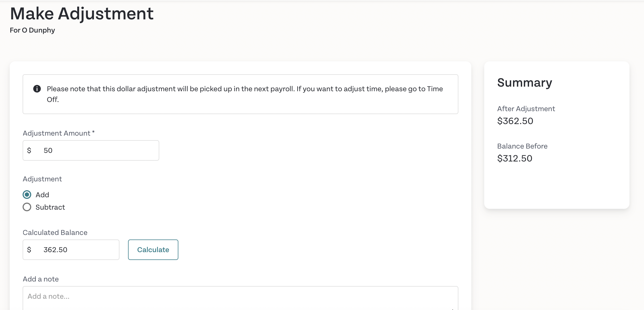This screenshot has width=644, height=310.
Task: Click the Make Adjustment page heading
Action: tap(82, 13)
